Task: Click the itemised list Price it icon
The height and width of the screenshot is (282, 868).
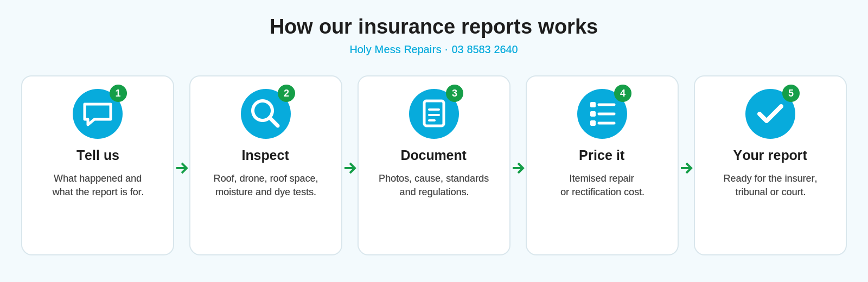Action: [602, 114]
